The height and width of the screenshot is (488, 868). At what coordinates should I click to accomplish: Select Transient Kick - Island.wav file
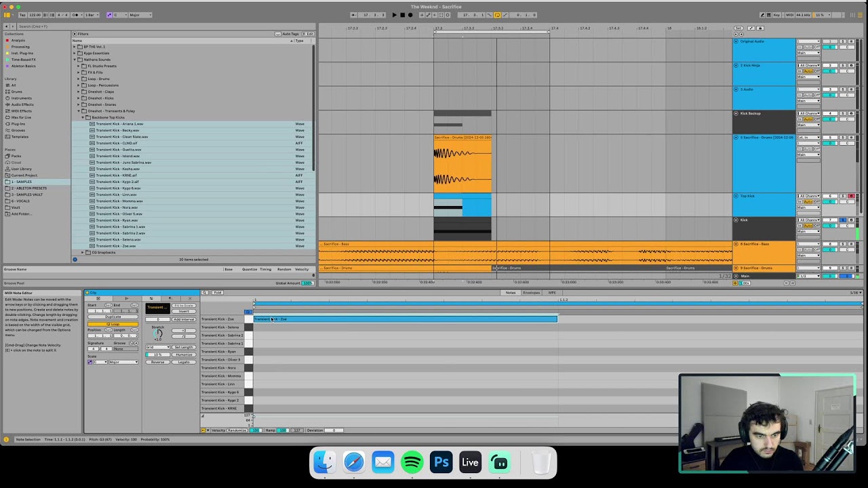tap(118, 156)
